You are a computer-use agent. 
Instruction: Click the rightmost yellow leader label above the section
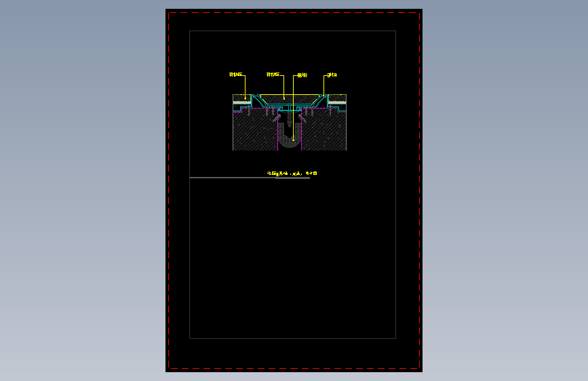click(332, 75)
